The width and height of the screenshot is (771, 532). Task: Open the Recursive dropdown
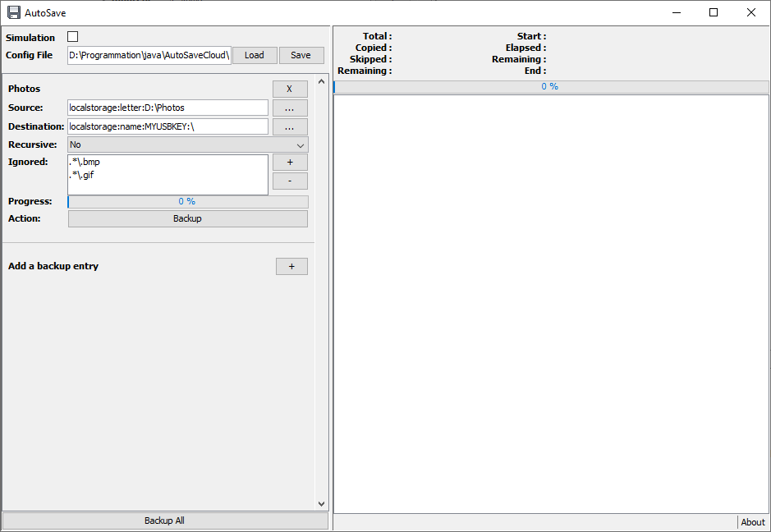tap(188, 145)
